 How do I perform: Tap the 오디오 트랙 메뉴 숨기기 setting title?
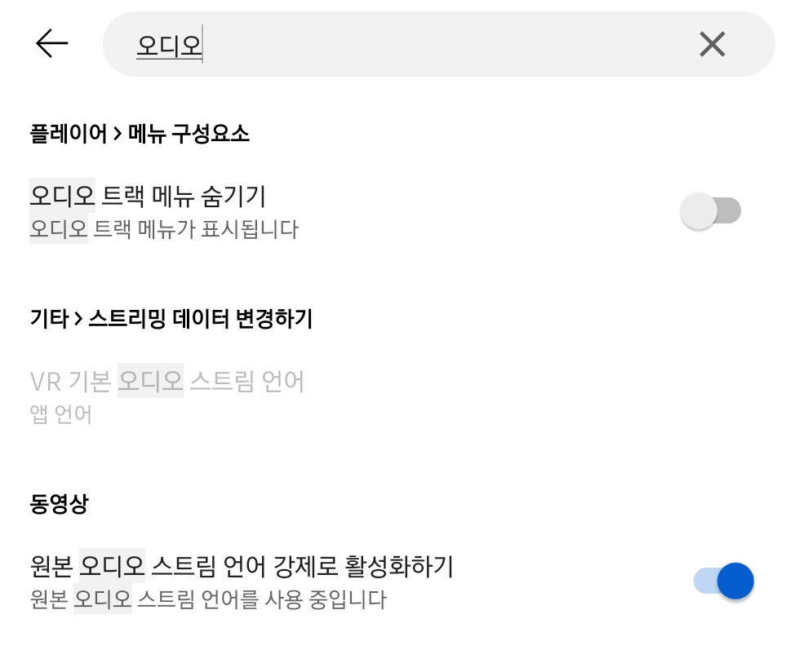(x=148, y=196)
